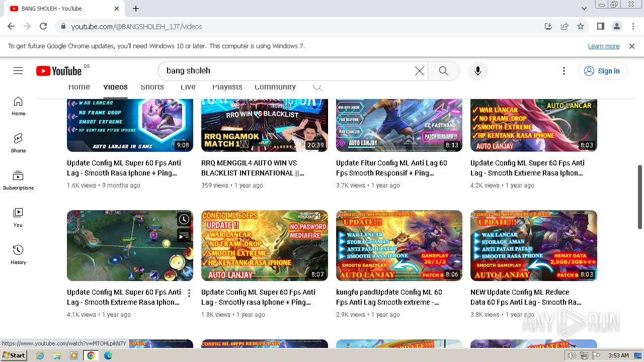644x362 pixels.
Task: Follow the Learn more link
Action: pos(604,46)
